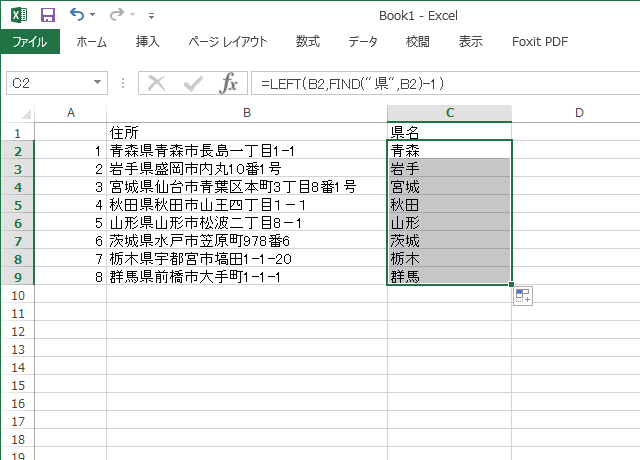
Task: Select row 10 header
Action: coord(18,295)
